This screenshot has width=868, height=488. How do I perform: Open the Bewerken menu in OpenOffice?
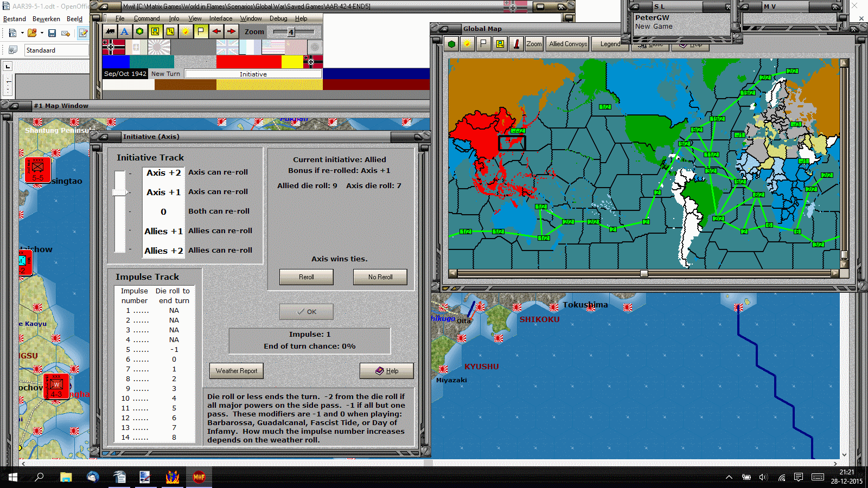click(46, 19)
